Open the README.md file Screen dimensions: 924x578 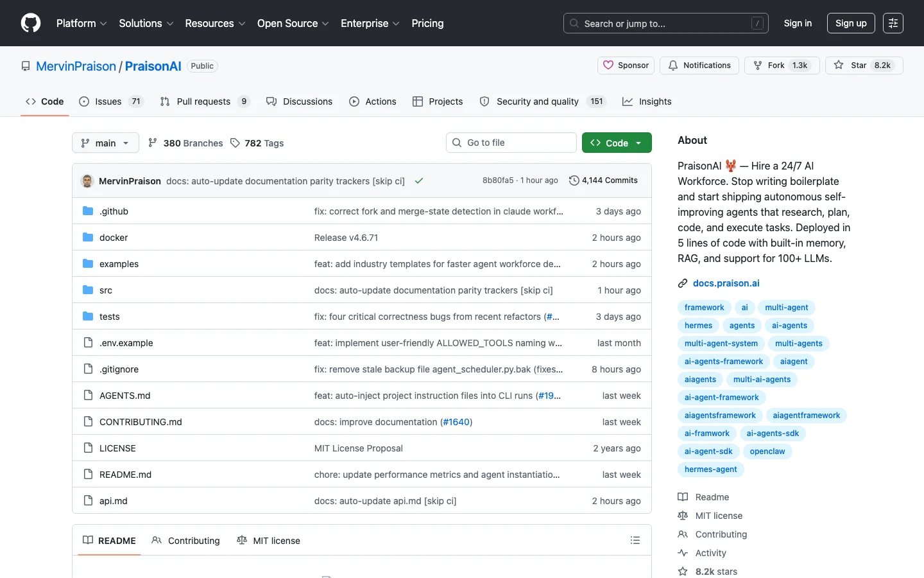coord(125,475)
